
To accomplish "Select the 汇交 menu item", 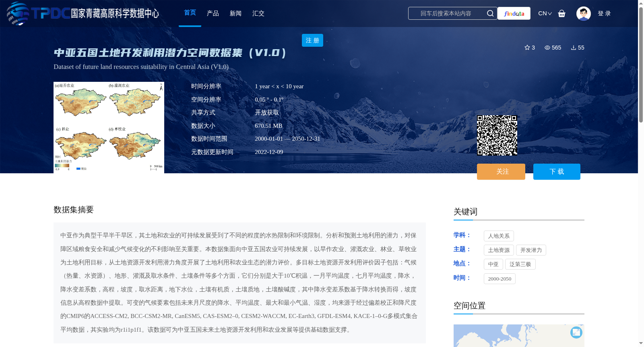I will 258,13.
